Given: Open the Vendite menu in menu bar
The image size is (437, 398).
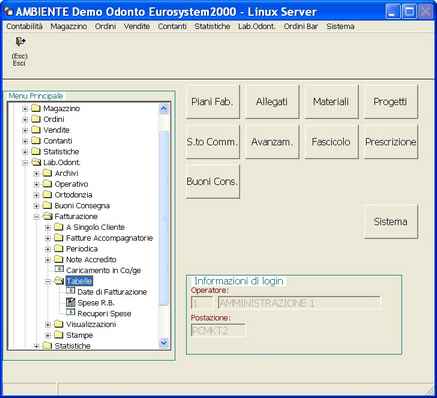Looking at the screenshot, I should click(137, 26).
